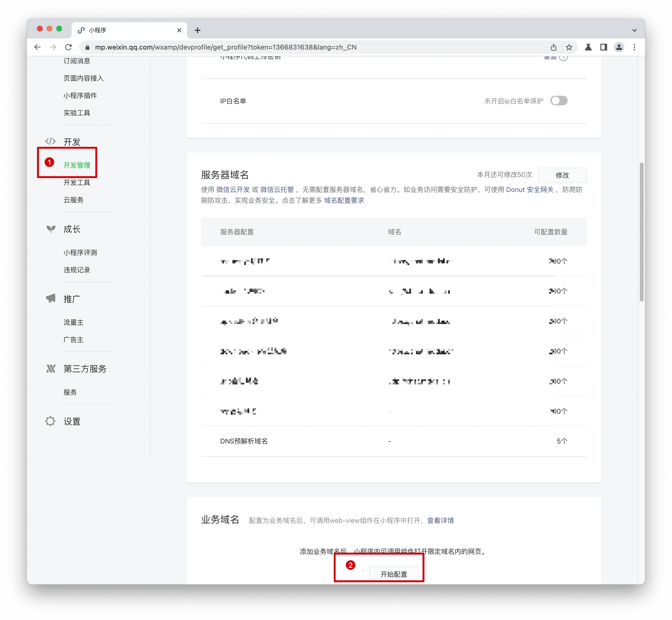The width and height of the screenshot is (672, 620).
Task: Open 云服务 in the sidebar
Action: click(x=74, y=200)
